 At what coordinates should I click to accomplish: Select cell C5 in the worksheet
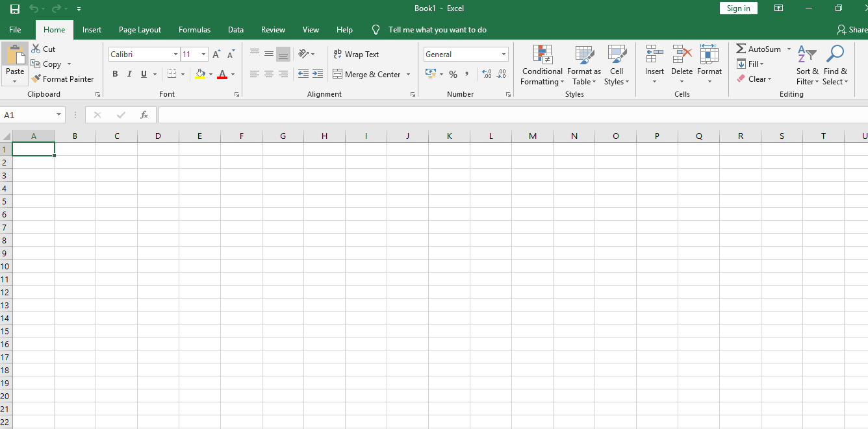(117, 201)
